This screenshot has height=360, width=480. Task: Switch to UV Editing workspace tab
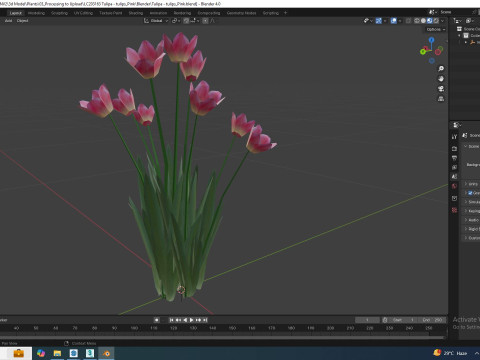pyautogui.click(x=83, y=13)
